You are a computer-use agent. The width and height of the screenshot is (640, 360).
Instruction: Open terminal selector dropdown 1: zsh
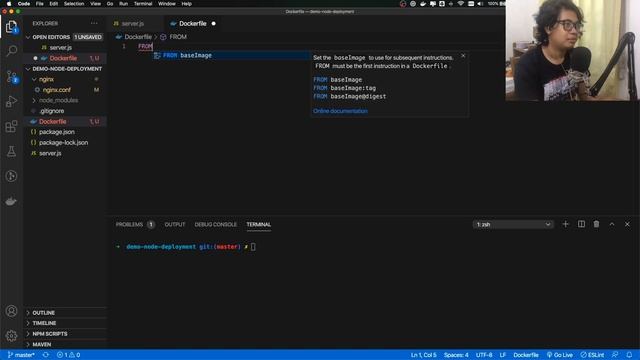point(513,224)
